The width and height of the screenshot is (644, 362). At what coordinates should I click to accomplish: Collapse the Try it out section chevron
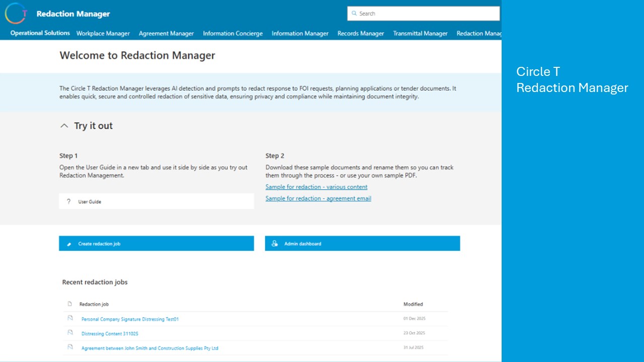(64, 126)
